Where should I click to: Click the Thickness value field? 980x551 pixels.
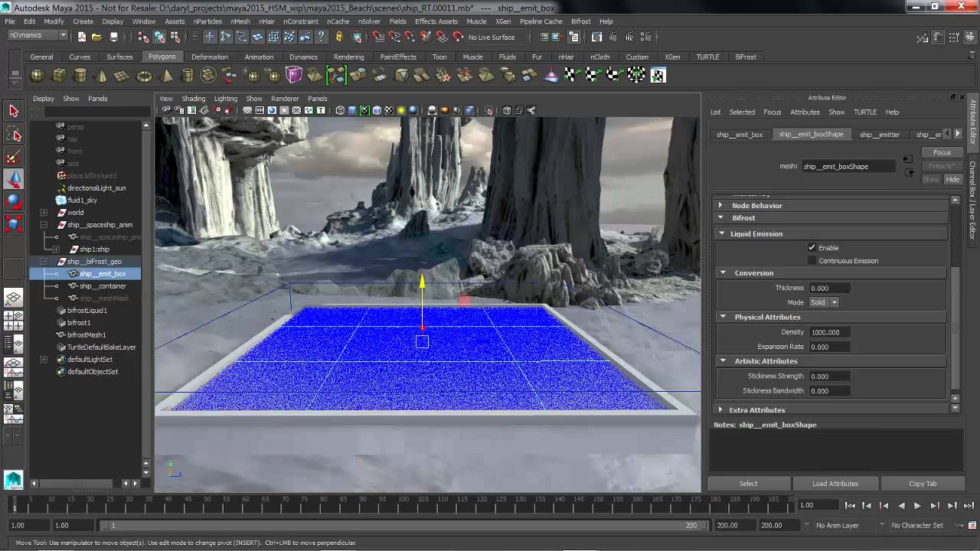click(830, 288)
